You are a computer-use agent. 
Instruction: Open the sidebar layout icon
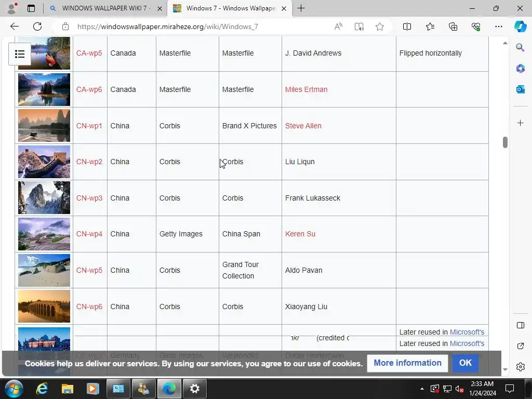point(520,325)
